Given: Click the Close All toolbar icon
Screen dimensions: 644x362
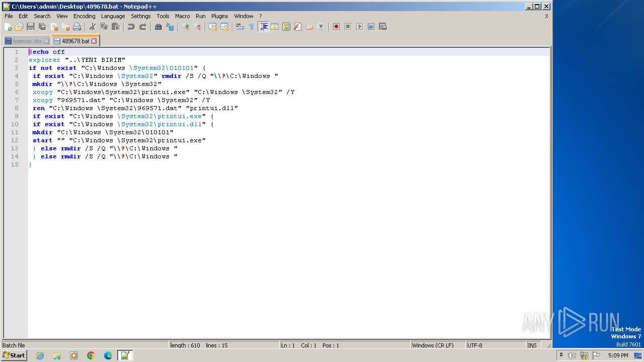Looking at the screenshot, I should coord(65,27).
